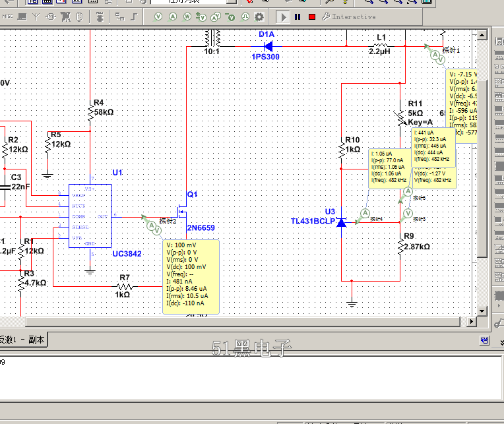Place a digital probe from toolbar
504x424 pixels.
(x=245, y=16)
